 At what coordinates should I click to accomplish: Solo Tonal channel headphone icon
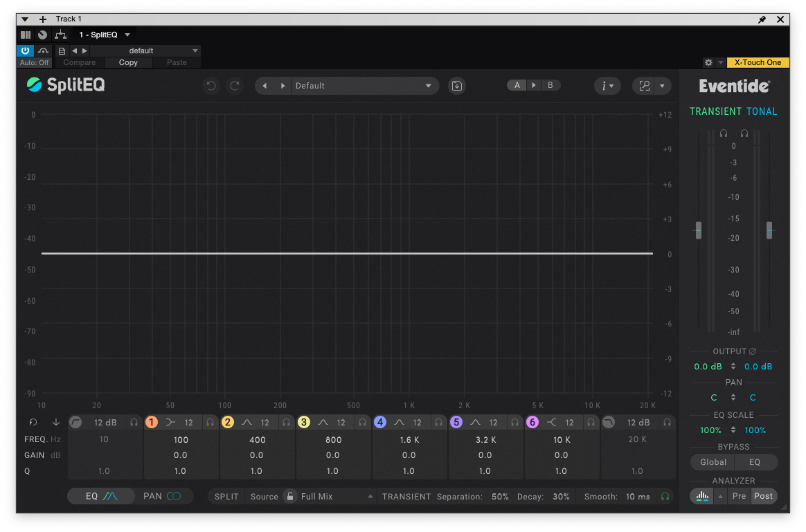[x=744, y=133]
